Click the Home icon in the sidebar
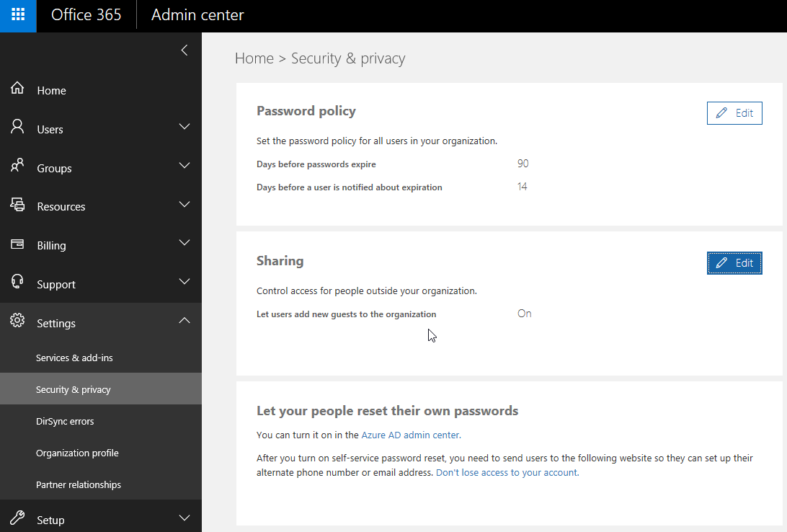 pos(17,89)
